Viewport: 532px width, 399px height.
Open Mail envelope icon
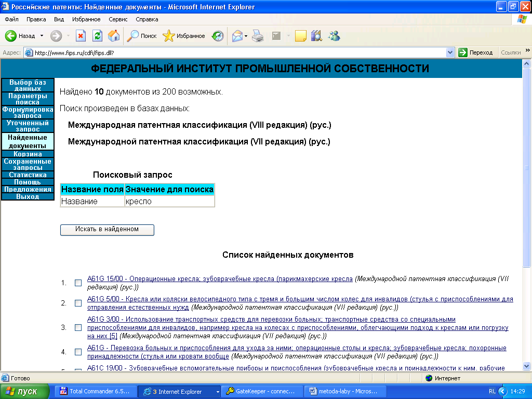237,36
